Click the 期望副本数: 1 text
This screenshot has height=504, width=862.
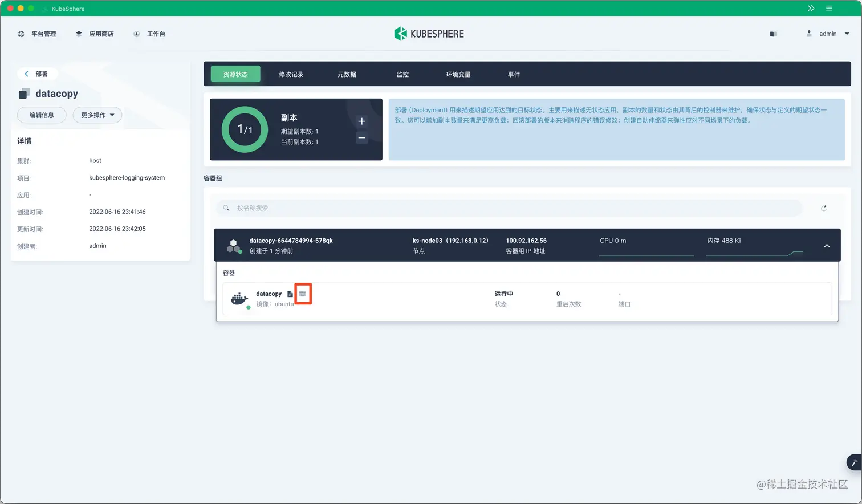[x=299, y=131]
